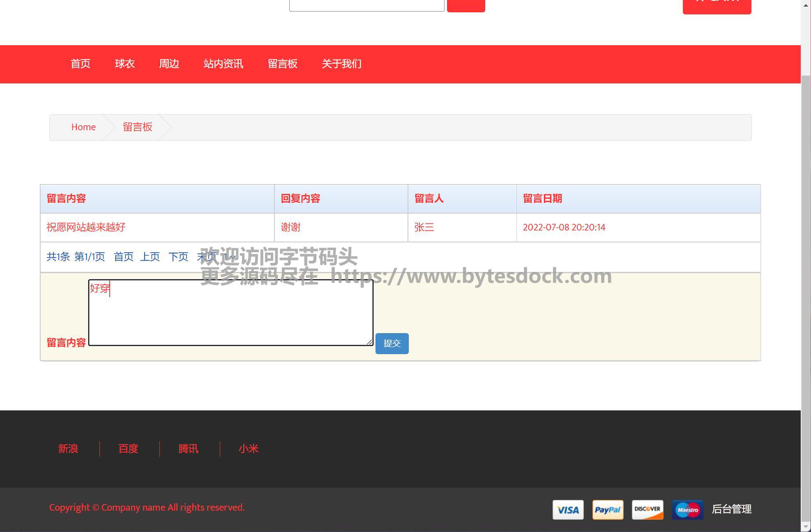
Task: Click the Home breadcrumb link
Action: (83, 127)
